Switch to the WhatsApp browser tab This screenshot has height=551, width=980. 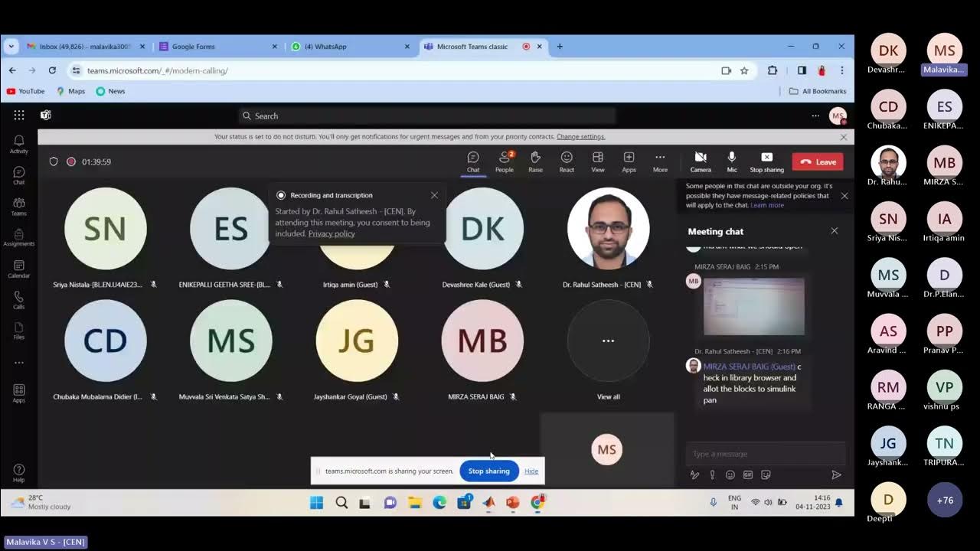click(x=351, y=47)
